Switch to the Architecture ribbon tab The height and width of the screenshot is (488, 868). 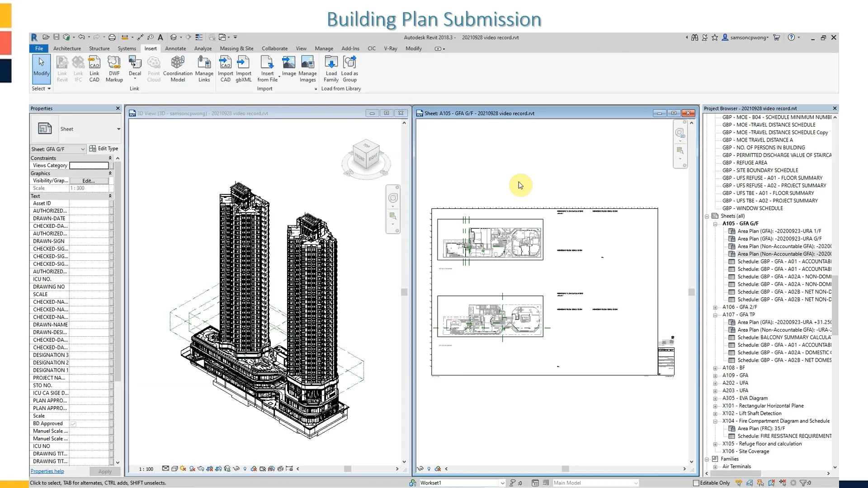67,48
